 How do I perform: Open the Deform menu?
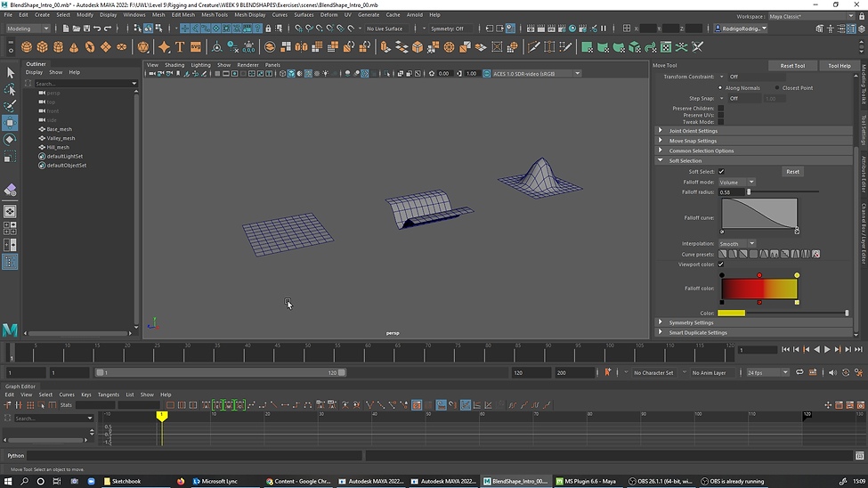[329, 15]
